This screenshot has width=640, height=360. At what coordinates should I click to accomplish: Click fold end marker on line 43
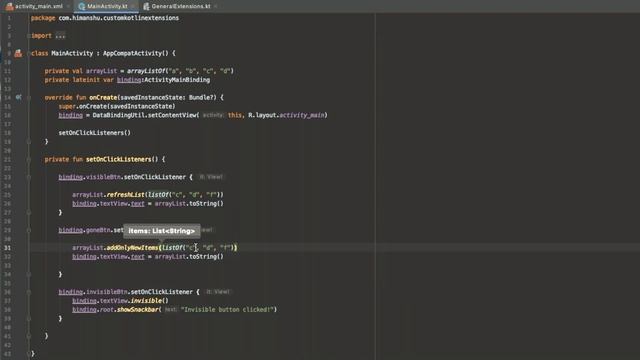click(29, 353)
